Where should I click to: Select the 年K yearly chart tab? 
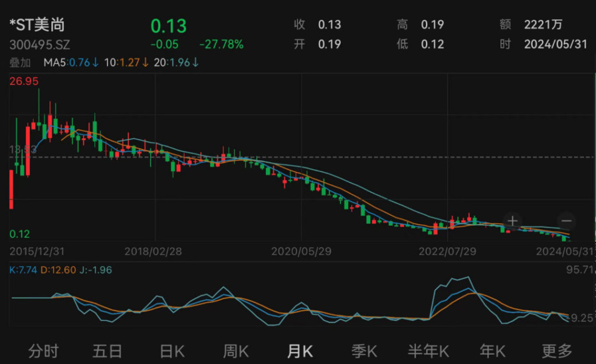[x=492, y=351]
